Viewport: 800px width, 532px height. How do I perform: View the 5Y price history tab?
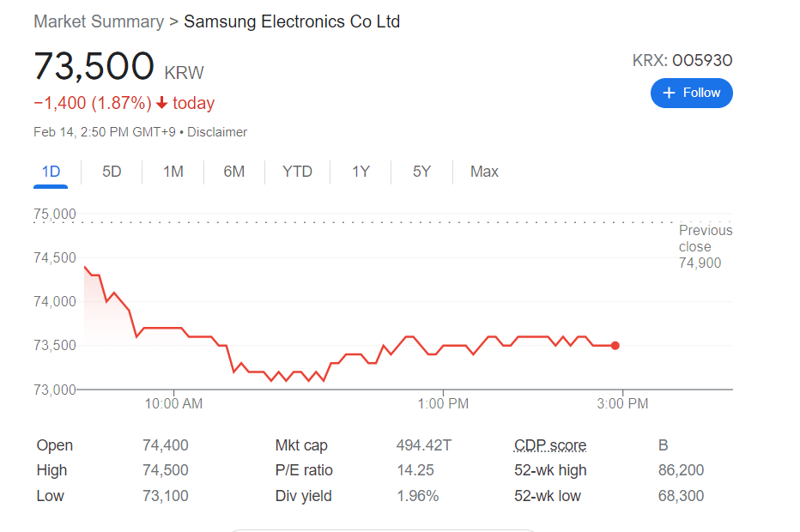pyautogui.click(x=421, y=172)
